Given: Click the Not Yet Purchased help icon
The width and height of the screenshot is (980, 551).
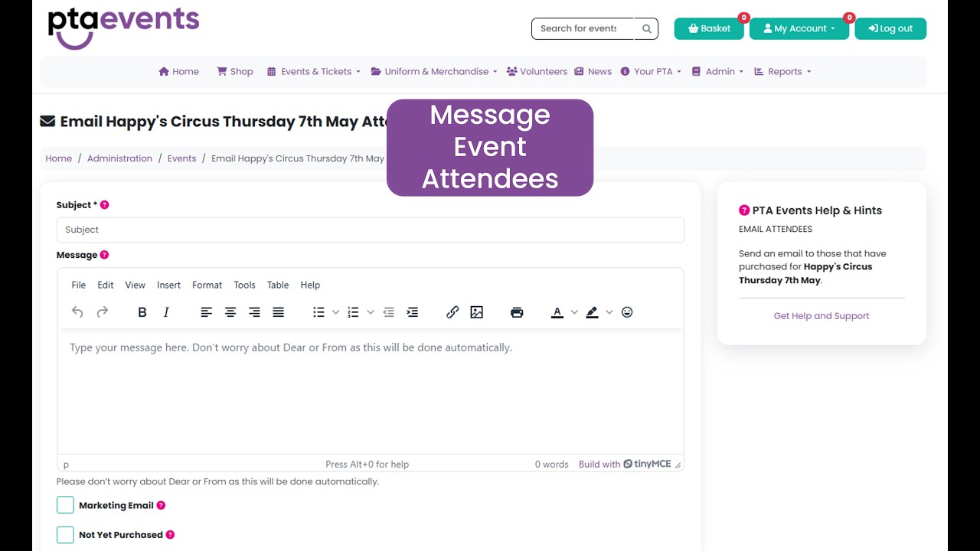Looking at the screenshot, I should point(170,535).
